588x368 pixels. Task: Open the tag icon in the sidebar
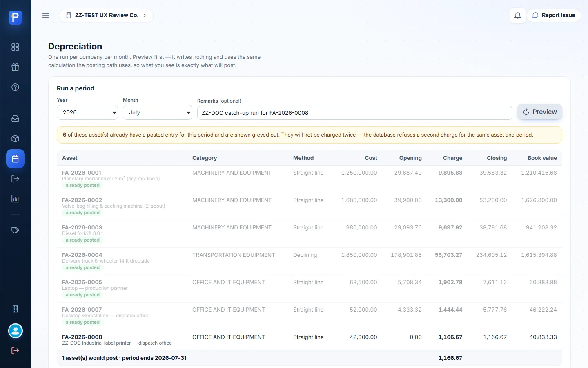(16, 230)
